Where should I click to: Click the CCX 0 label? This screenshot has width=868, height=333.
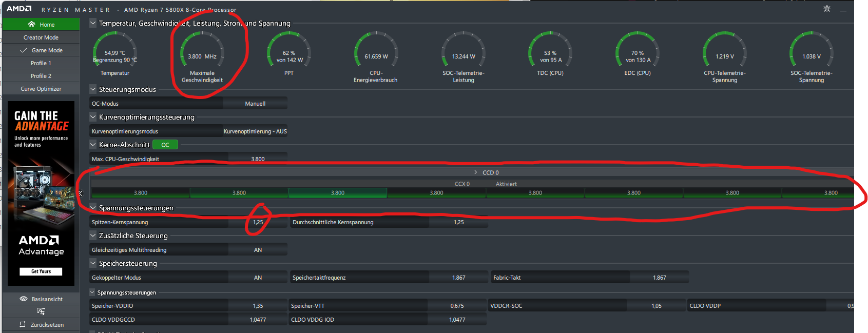tap(462, 184)
